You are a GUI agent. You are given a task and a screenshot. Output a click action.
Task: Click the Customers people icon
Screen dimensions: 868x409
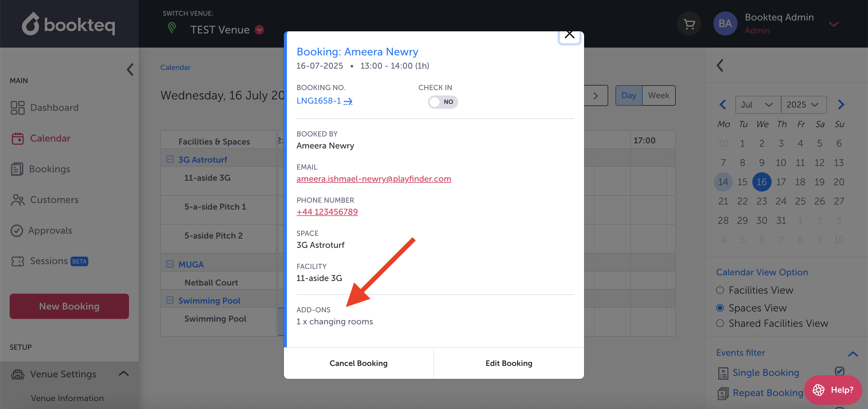(x=17, y=200)
